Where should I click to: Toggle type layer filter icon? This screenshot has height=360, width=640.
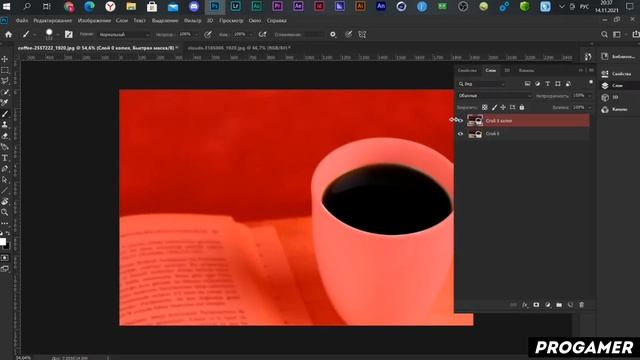point(548,84)
